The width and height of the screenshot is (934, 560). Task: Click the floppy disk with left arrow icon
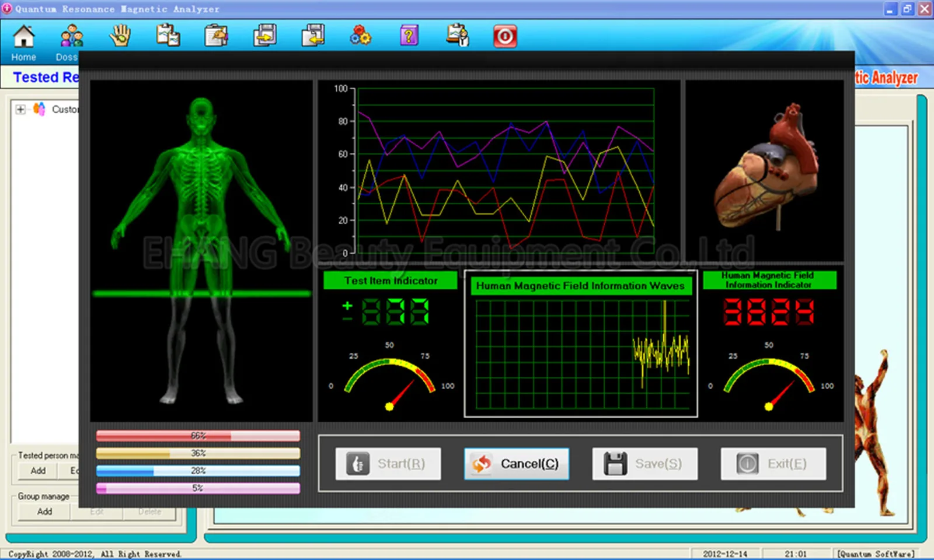click(x=313, y=36)
